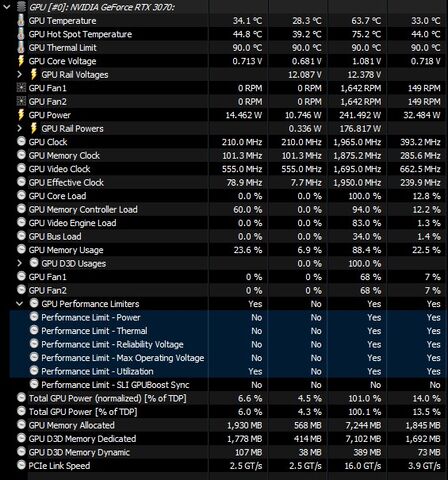Expand the GPU Rail Powers group
This screenshot has width=448, height=480.
click(19, 128)
